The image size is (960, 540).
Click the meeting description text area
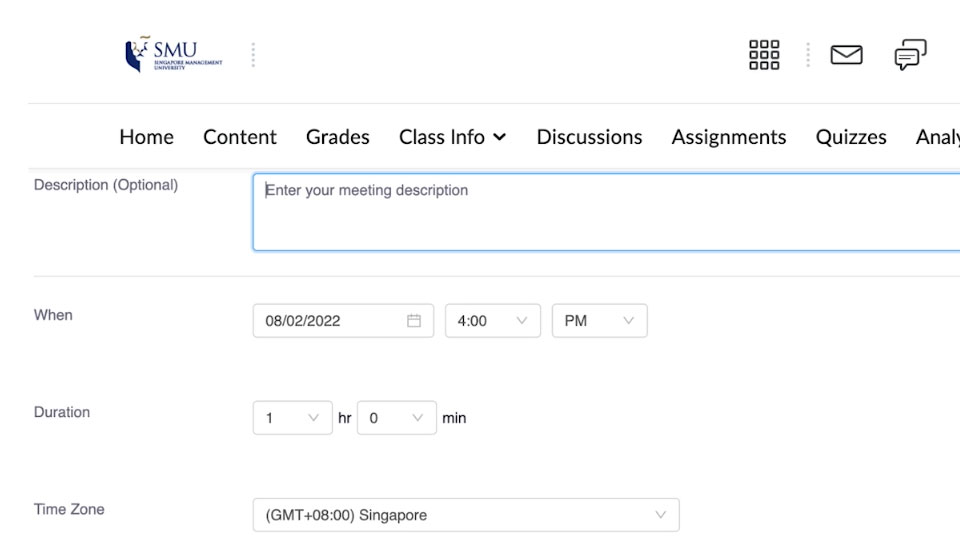coord(606,212)
